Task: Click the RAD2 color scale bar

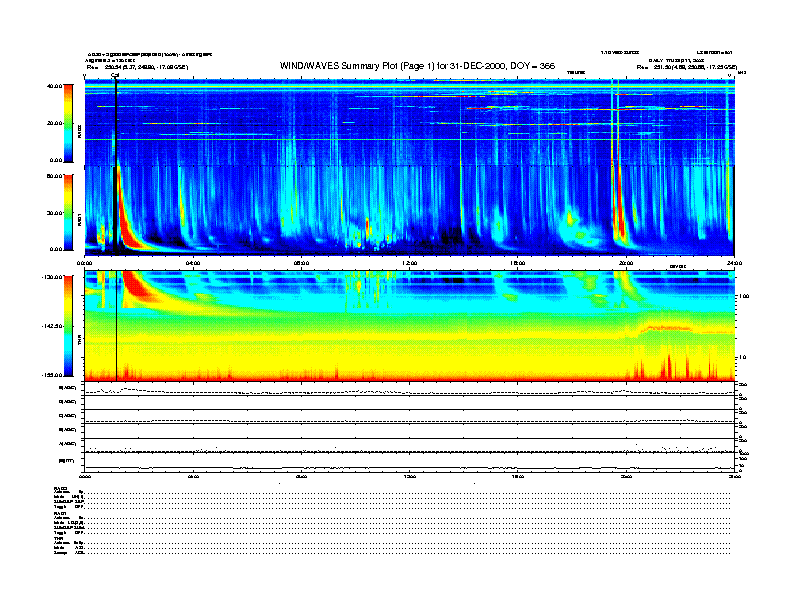Action: click(68, 123)
